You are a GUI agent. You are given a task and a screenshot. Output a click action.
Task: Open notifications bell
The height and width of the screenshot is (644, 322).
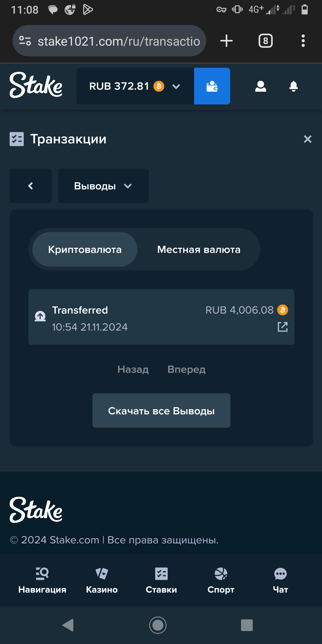click(x=293, y=86)
